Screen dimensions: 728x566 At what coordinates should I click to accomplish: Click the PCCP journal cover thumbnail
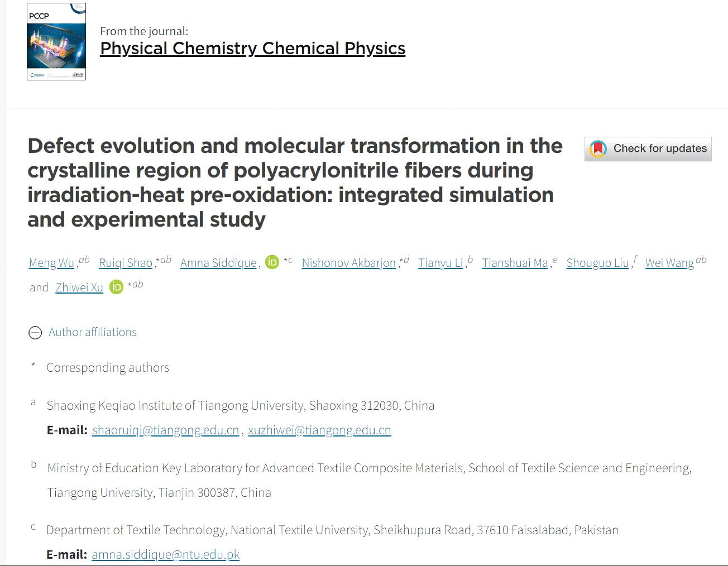tap(56, 42)
